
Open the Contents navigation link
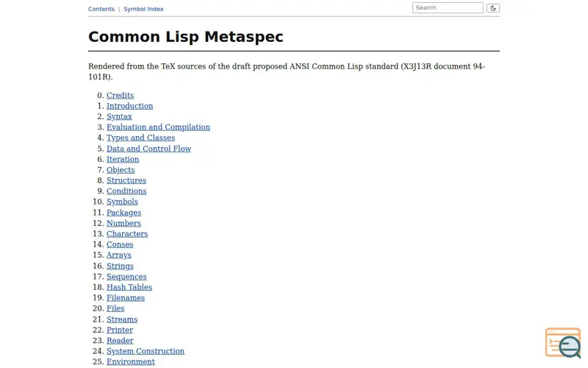[x=101, y=9]
